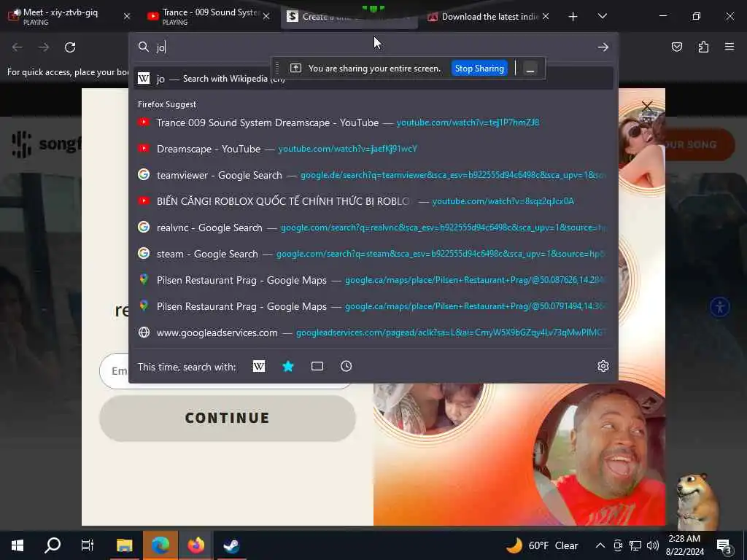Close the signup popup with X

click(646, 106)
